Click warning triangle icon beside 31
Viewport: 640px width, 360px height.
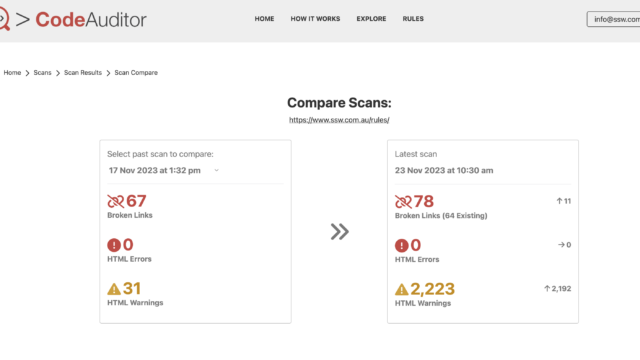click(114, 289)
